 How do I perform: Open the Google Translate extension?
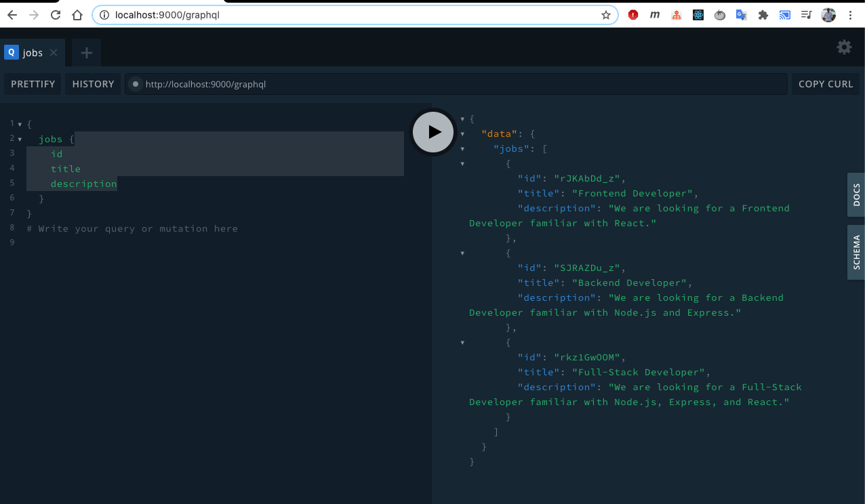[x=741, y=14]
